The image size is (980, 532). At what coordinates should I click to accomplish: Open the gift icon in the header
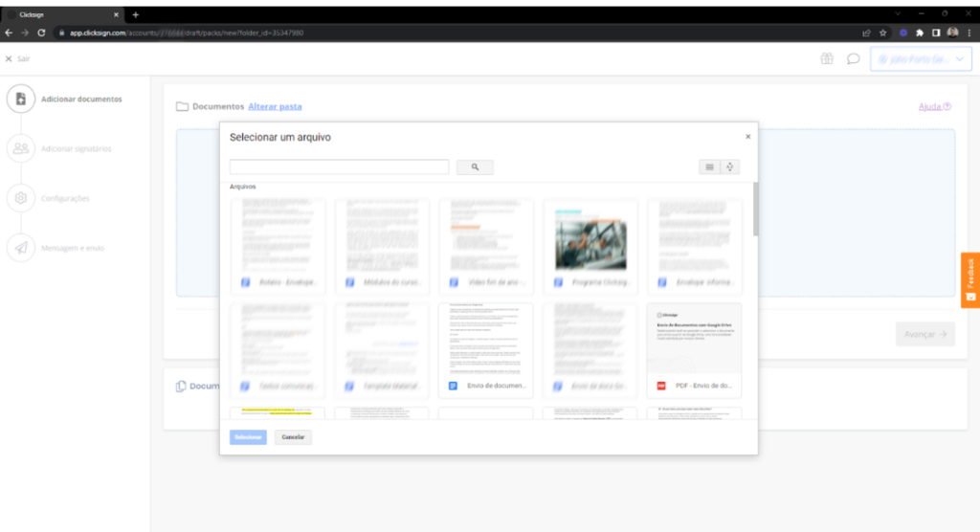click(826, 58)
